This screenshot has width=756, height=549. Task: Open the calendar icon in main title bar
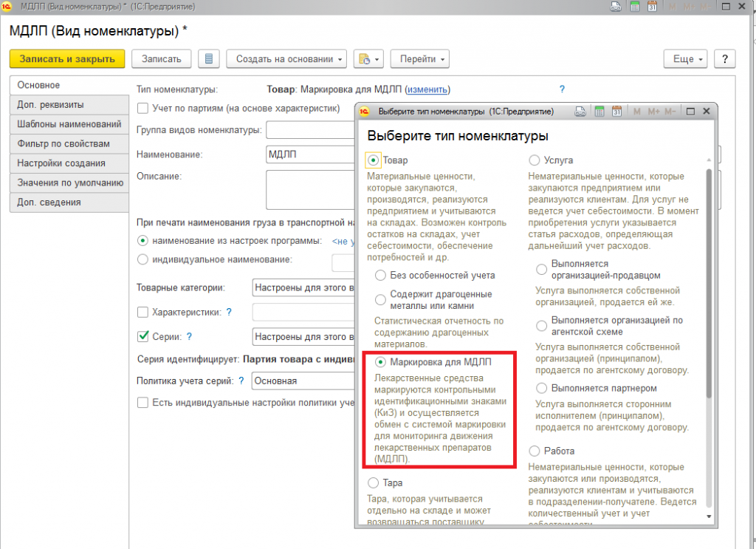pyautogui.click(x=653, y=7)
